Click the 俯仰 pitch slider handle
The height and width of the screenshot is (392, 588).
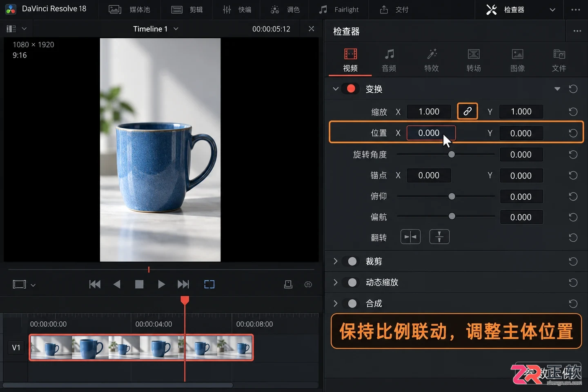pos(452,196)
